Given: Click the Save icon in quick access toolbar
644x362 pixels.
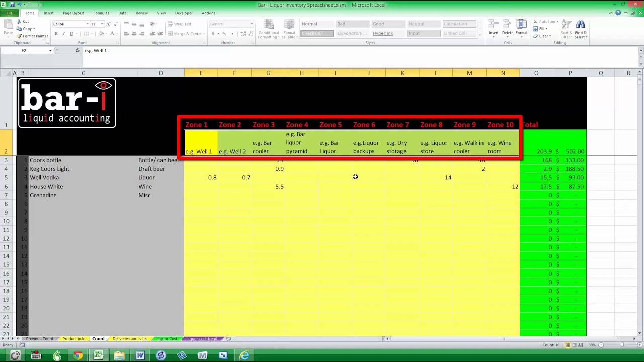Looking at the screenshot, I should click(12, 5).
